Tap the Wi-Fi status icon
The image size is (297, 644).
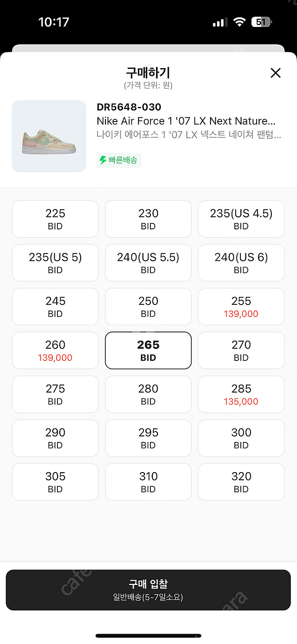(239, 22)
